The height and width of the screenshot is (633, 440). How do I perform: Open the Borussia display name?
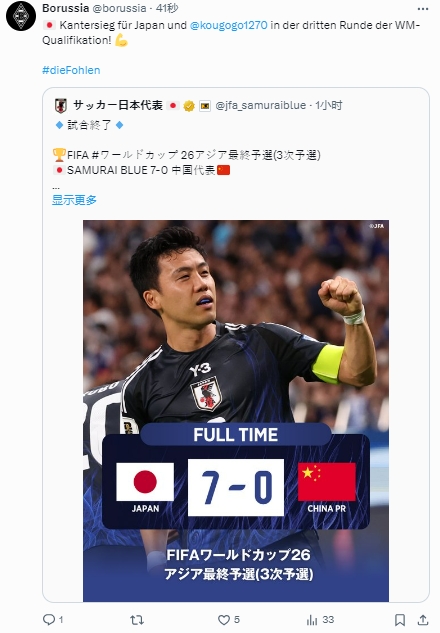(65, 8)
